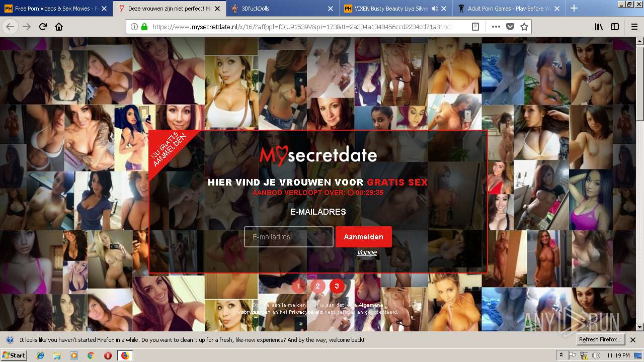Open the page actions three-dot menu
Viewport: 644px width, 362px height.
[x=496, y=27]
